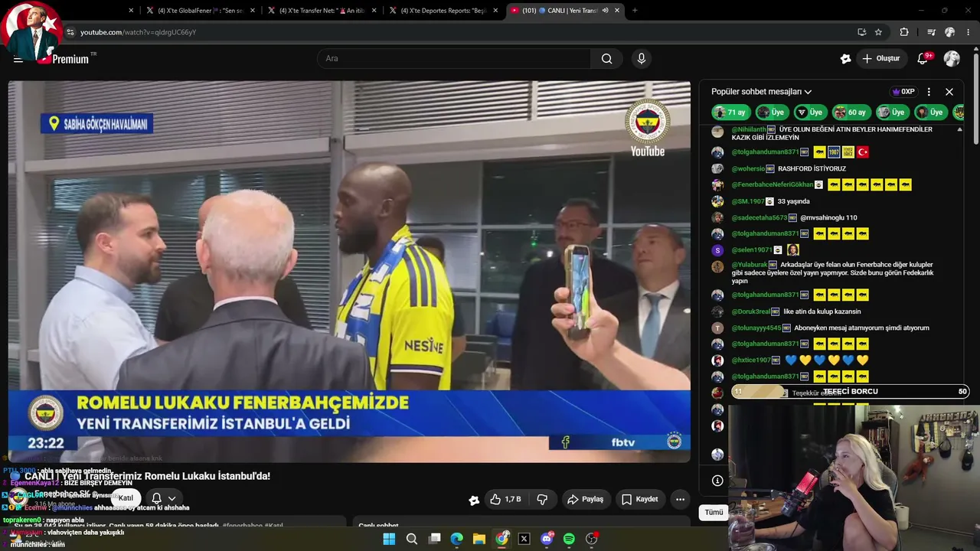This screenshot has height=551, width=980.
Task: Open the X app on the taskbar
Action: coord(524,539)
